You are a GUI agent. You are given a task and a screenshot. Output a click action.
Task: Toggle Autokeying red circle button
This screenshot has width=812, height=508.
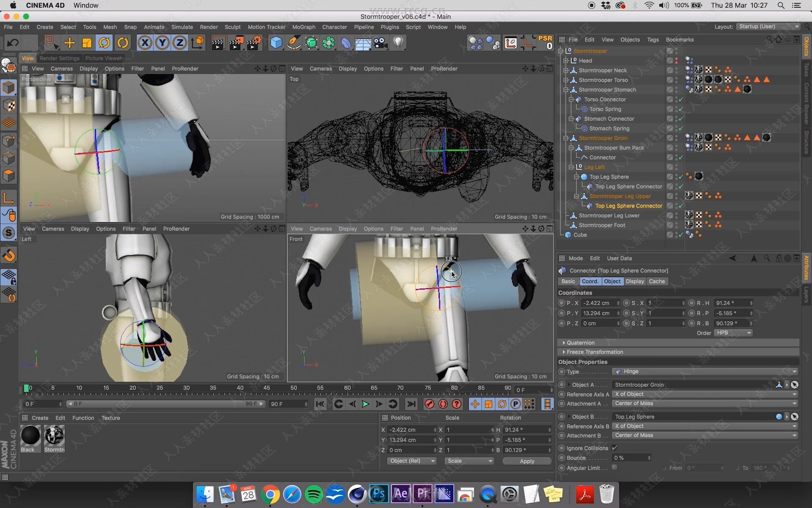click(443, 404)
